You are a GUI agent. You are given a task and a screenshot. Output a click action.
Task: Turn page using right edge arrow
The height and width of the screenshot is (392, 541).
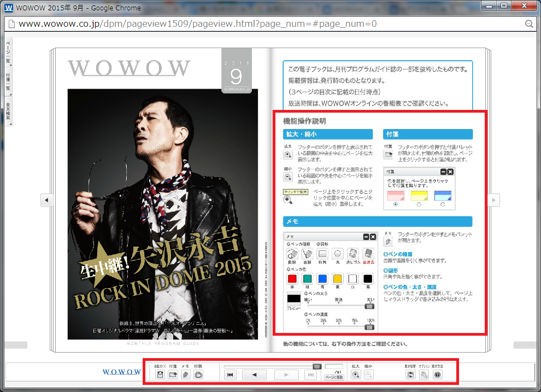(494, 200)
